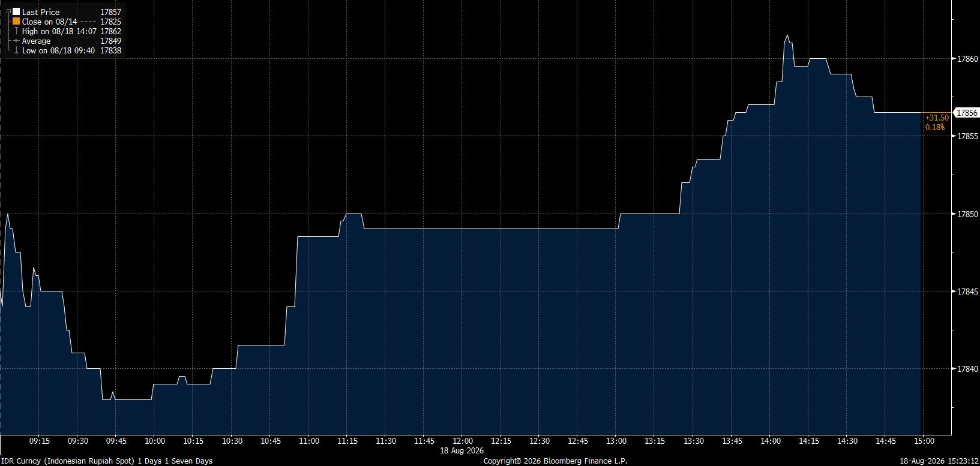Image resolution: width=980 pixels, height=466 pixels.
Task: Click the 13:00 time axis label
Action: 616,441
